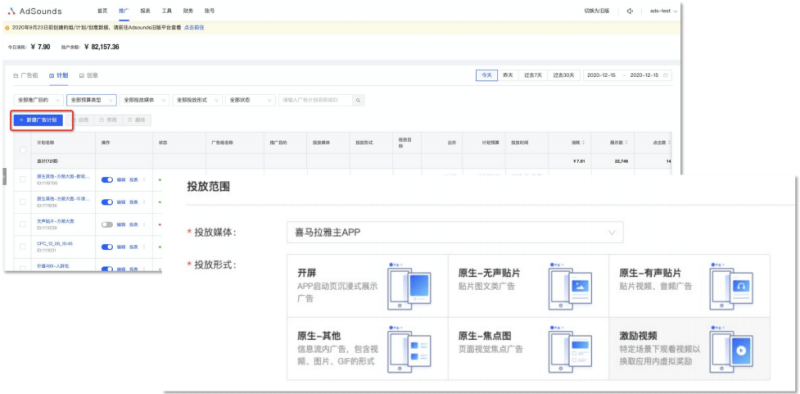The height and width of the screenshot is (394, 800).
Task: Expand the 全部投放媒体 dropdown
Action: 144,100
